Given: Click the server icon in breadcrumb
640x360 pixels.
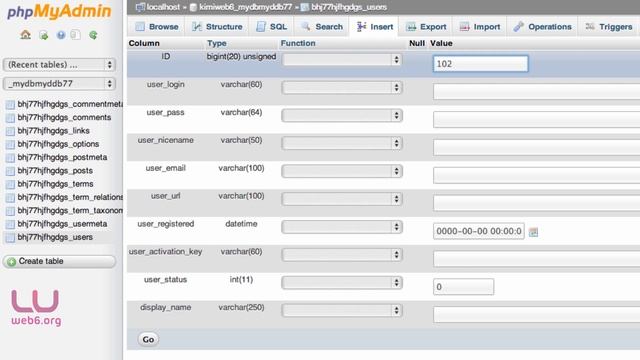Looking at the screenshot, I should point(140,7).
